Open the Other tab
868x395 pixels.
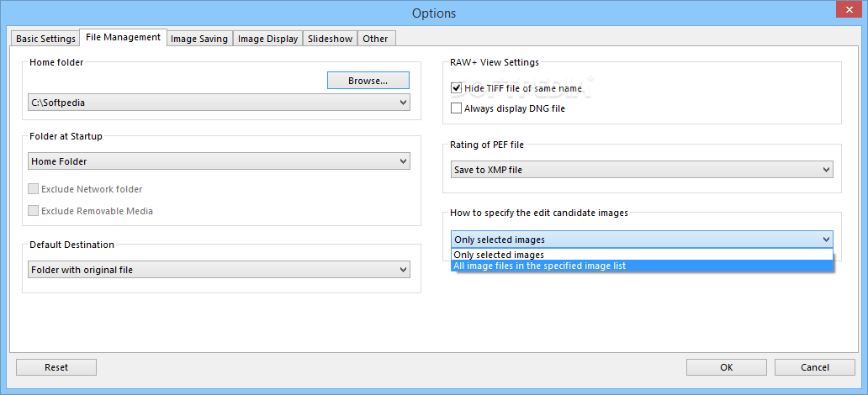(x=376, y=39)
